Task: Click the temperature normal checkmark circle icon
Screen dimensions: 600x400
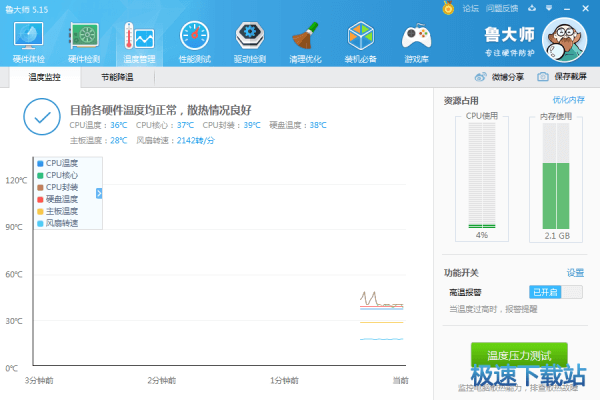Action: [x=42, y=117]
